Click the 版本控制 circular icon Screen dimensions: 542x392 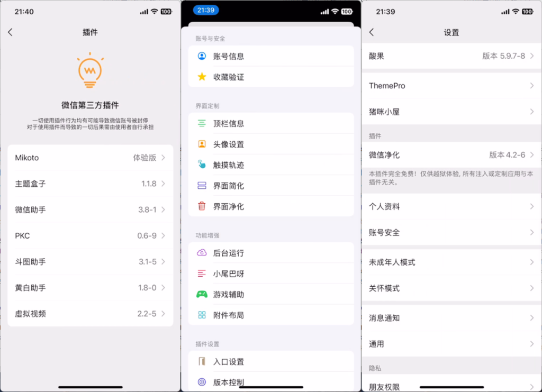202,382
